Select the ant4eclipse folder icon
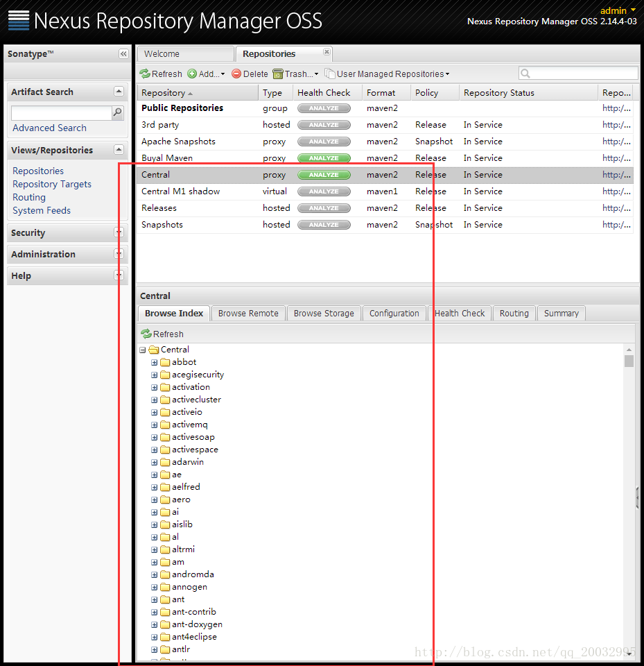644x666 pixels. (x=165, y=637)
